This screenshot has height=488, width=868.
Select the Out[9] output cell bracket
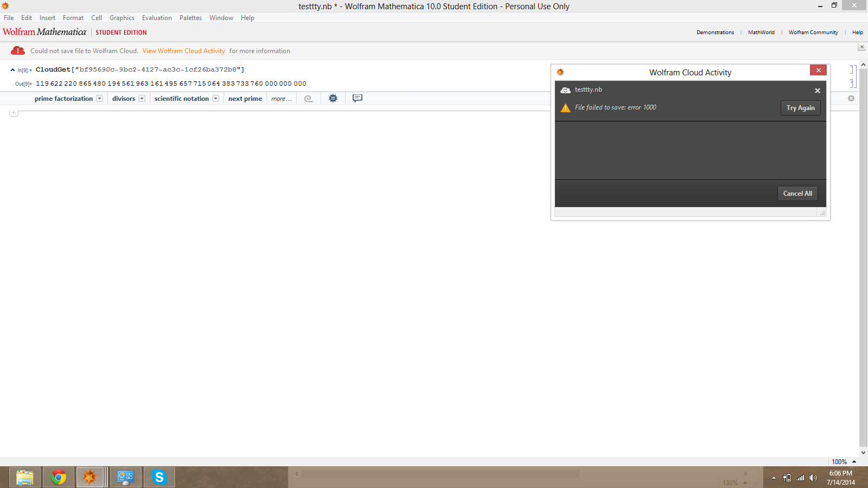(x=853, y=83)
